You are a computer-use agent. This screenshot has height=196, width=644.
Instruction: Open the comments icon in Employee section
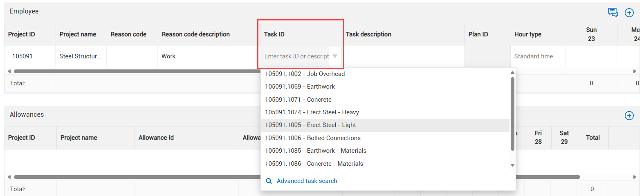(613, 12)
